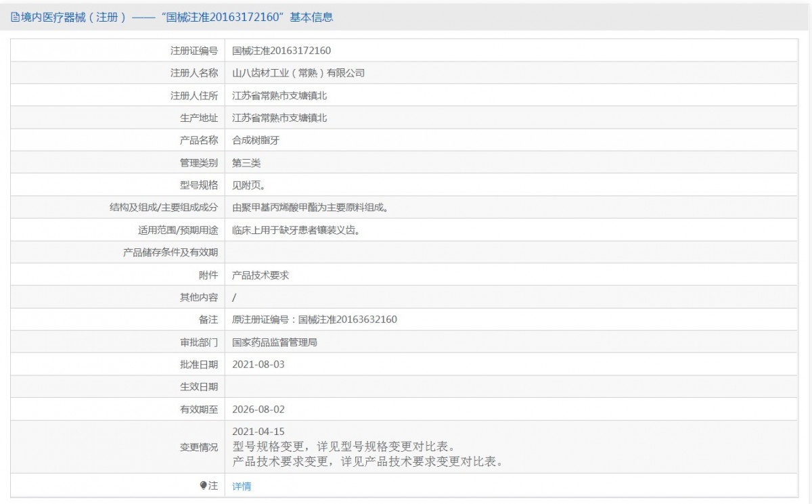The width and height of the screenshot is (812, 504).
Task: Click the 变更情况 row label
Action: [x=199, y=447]
